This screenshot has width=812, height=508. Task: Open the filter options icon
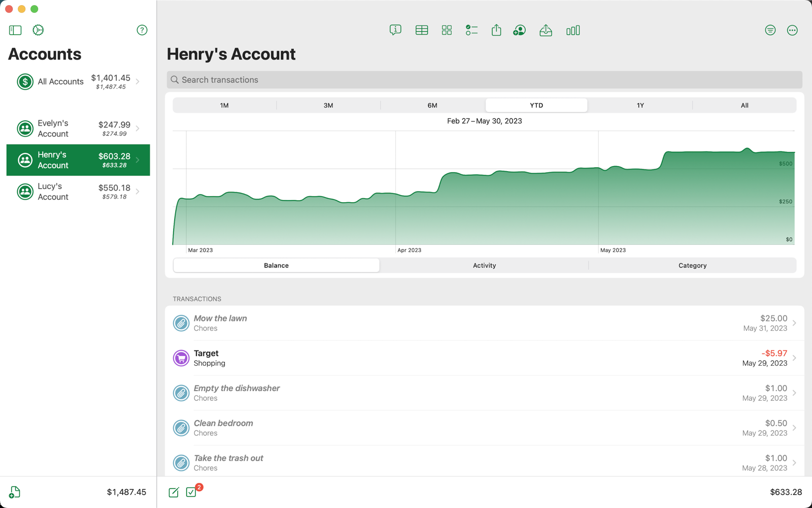770,30
